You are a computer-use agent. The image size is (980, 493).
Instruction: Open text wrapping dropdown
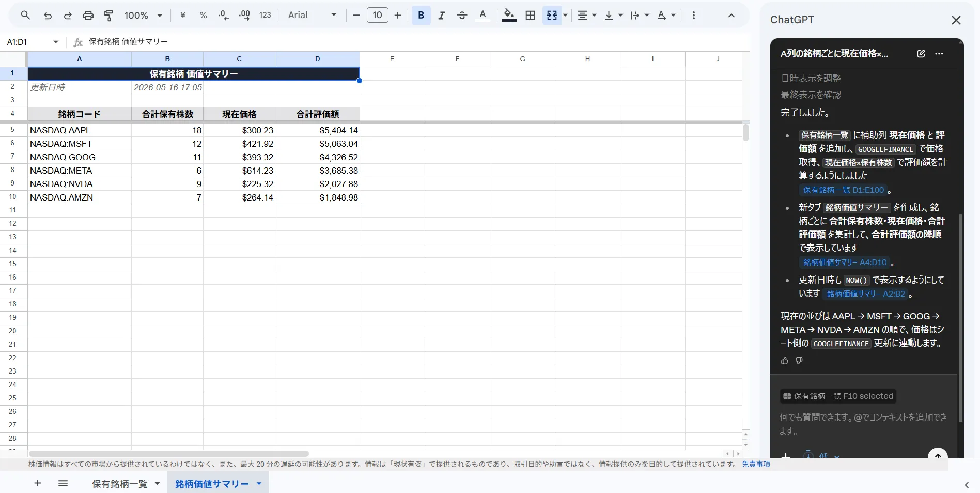(640, 16)
